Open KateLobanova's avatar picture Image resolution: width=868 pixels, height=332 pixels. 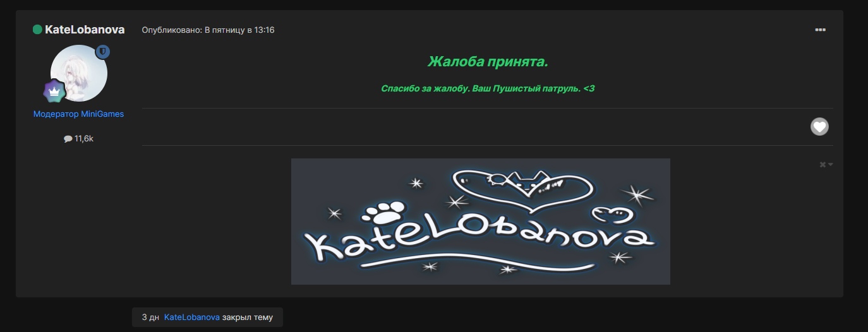[79, 73]
